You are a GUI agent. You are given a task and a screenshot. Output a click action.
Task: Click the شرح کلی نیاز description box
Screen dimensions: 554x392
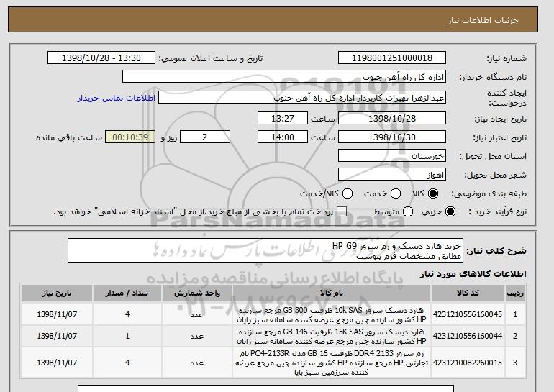(x=265, y=250)
